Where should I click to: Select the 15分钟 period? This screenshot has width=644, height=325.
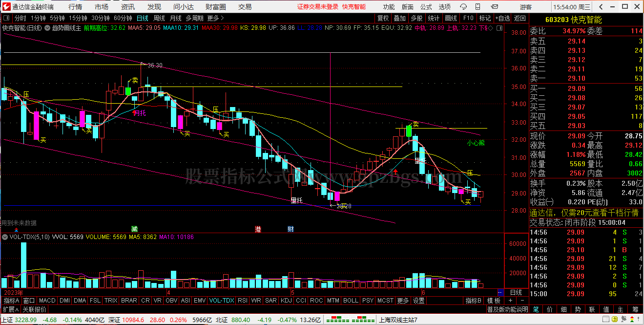(x=78, y=18)
